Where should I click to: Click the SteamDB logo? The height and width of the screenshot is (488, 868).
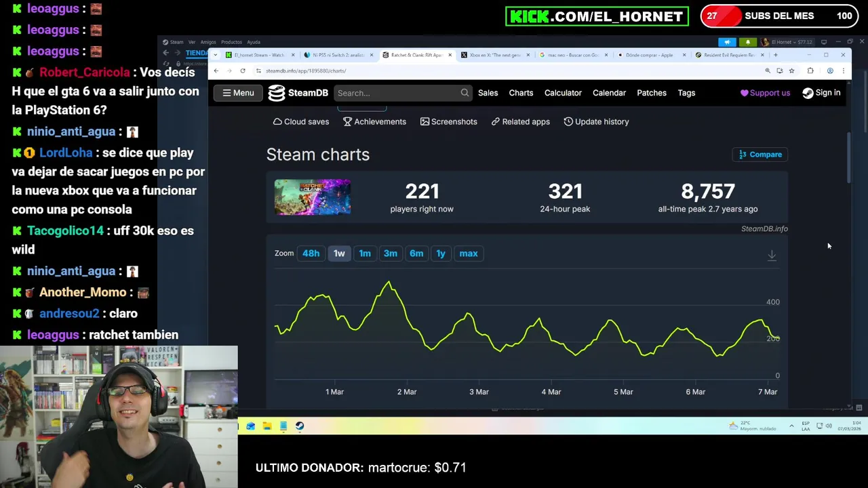pyautogui.click(x=298, y=93)
